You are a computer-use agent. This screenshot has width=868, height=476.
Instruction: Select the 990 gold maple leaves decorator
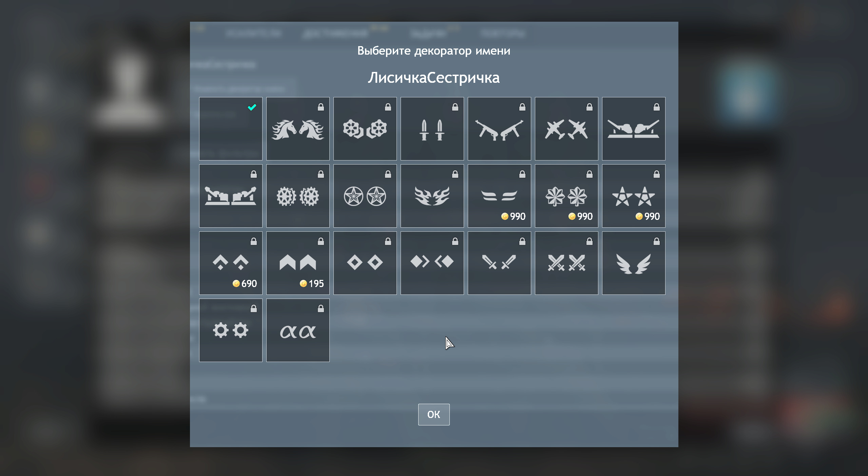point(566,196)
